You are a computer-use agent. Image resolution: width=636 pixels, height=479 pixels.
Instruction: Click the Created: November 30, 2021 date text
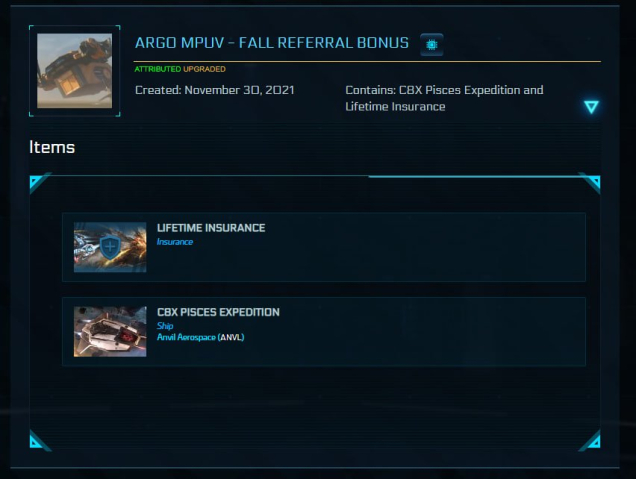(x=214, y=90)
